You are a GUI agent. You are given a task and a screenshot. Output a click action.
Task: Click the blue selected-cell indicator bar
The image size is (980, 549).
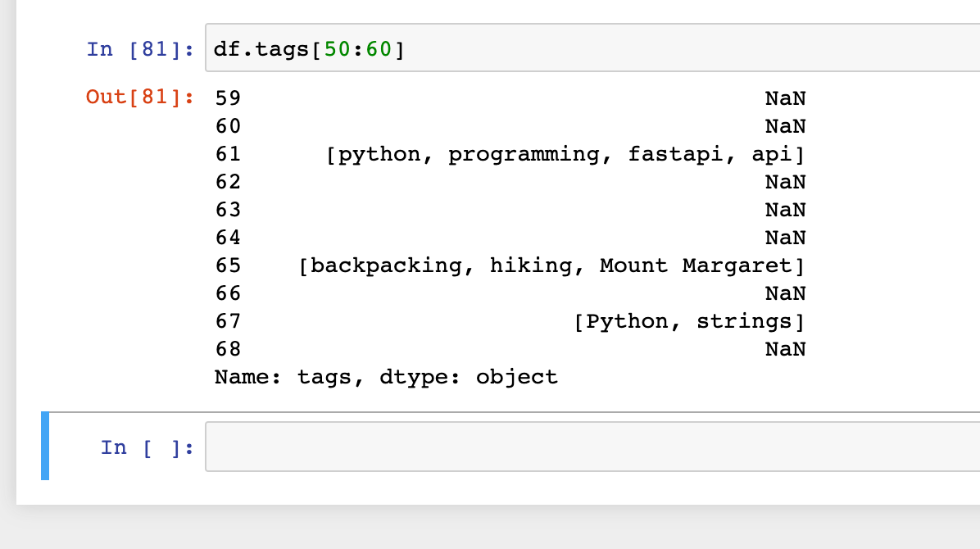pyautogui.click(x=44, y=447)
